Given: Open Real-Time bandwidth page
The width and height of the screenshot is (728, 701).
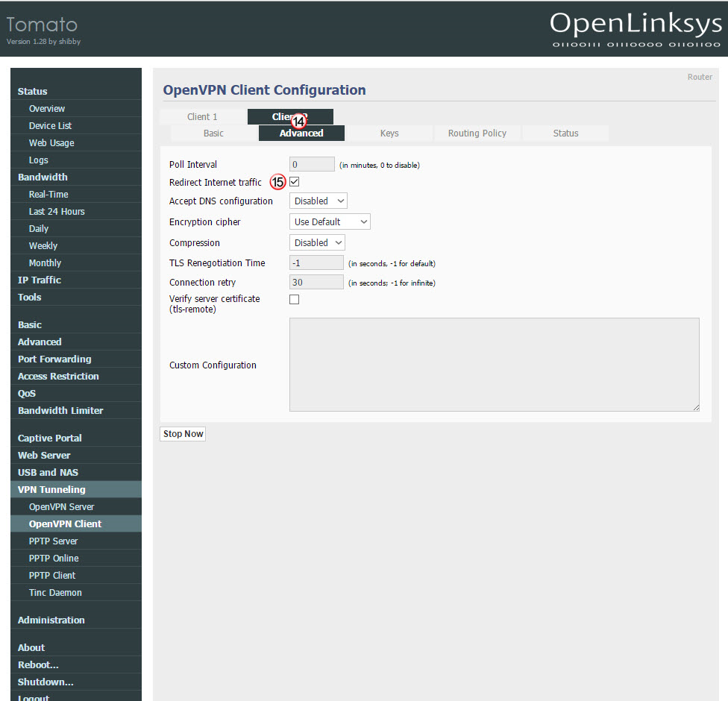Looking at the screenshot, I should (x=76, y=194).
